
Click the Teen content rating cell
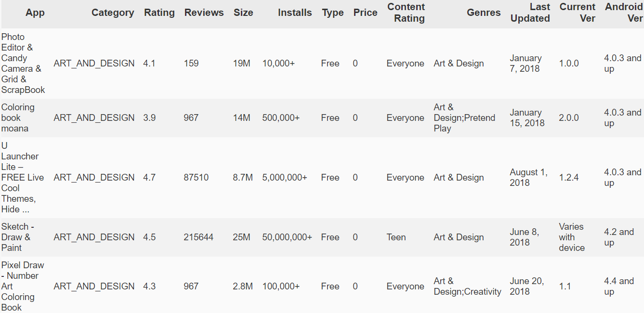(x=396, y=237)
